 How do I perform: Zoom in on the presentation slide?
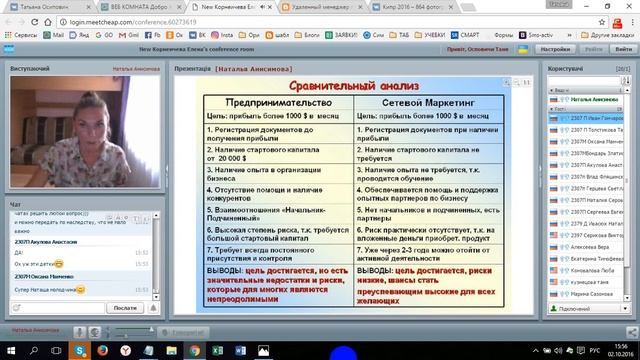pos(507,82)
